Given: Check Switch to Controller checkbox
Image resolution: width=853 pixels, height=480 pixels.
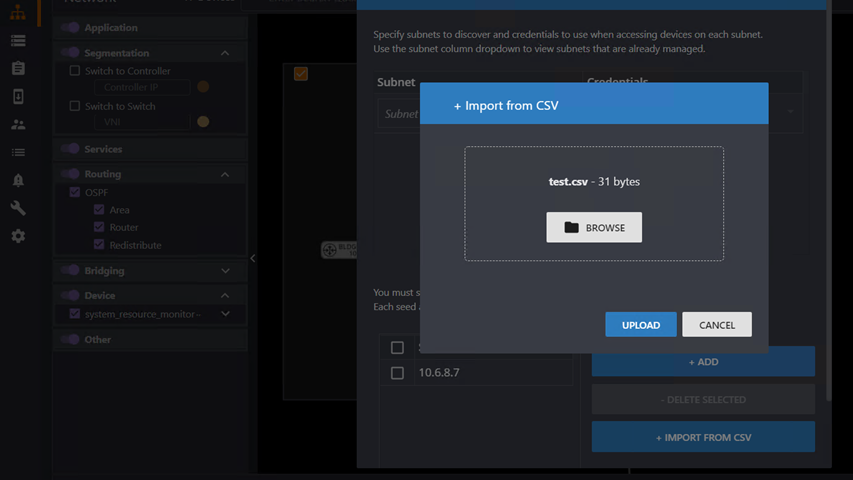Looking at the screenshot, I should pyautogui.click(x=75, y=71).
